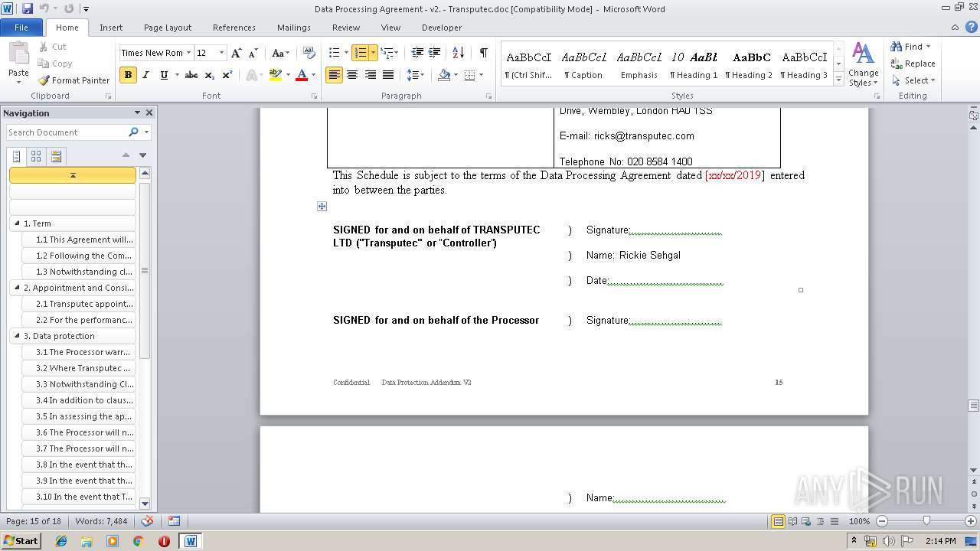Image resolution: width=980 pixels, height=551 pixels.
Task: Open the File tab
Action: [x=21, y=27]
